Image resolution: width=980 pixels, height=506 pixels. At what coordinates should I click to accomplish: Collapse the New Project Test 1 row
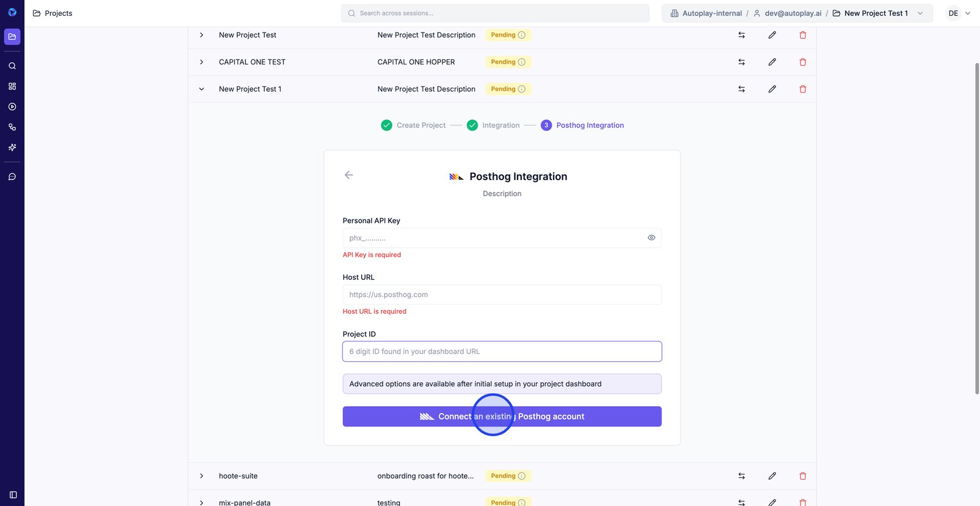click(202, 89)
